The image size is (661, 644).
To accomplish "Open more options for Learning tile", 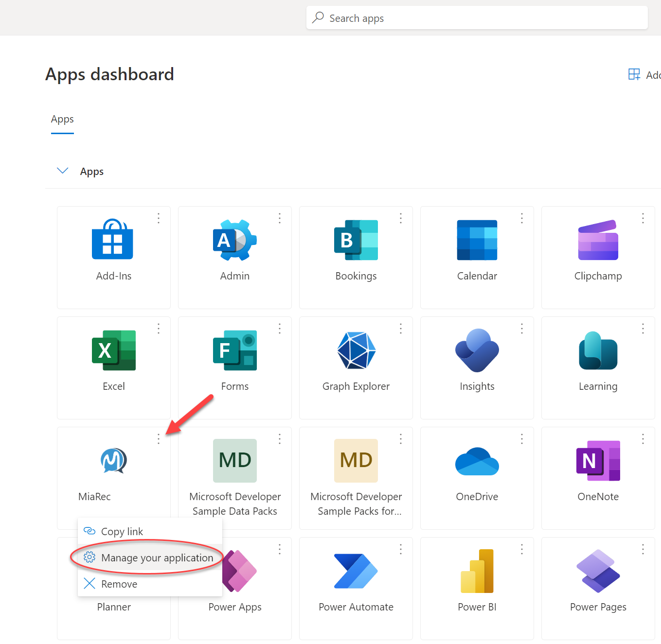I will pyautogui.click(x=643, y=329).
